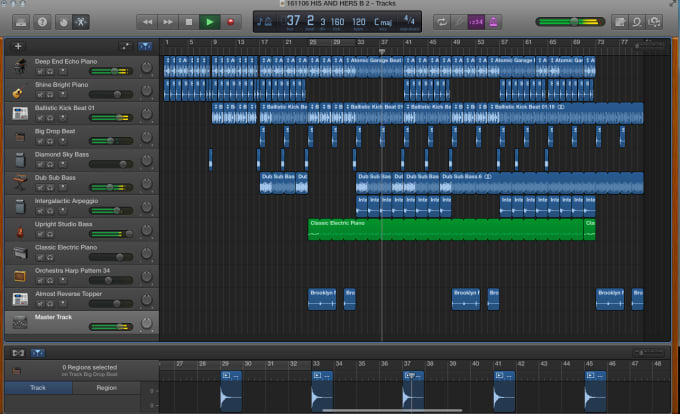Click the editor Flex link button
This screenshot has width=680, height=414.
(18, 353)
